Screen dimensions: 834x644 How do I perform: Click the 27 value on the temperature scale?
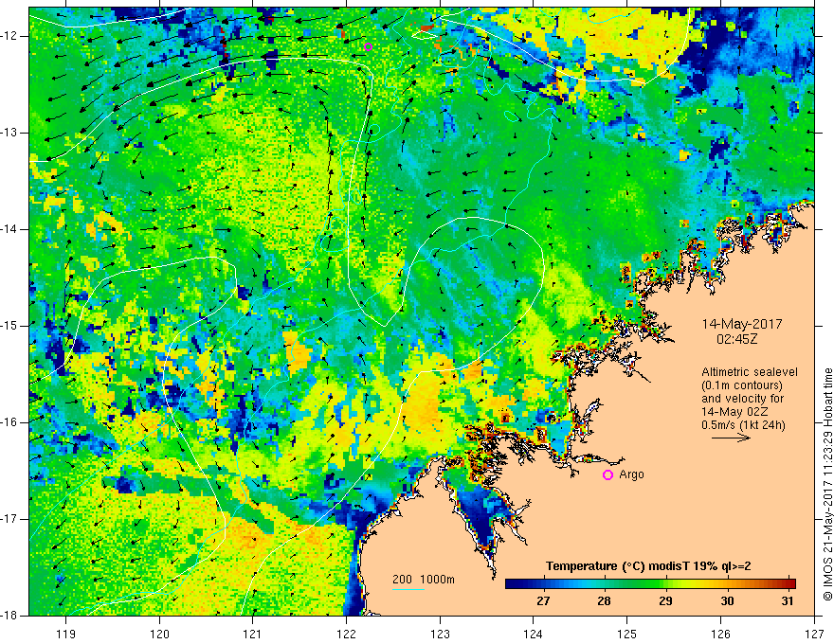[543, 601]
